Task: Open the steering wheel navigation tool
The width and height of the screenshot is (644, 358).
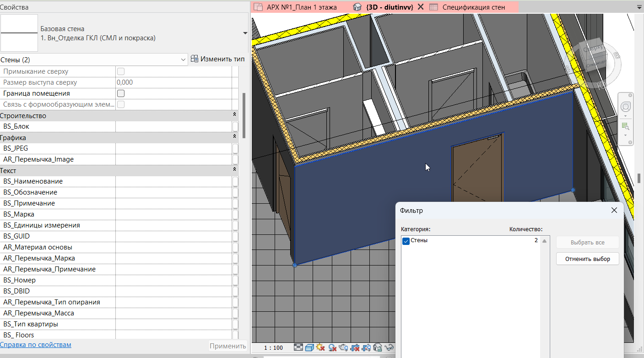Action: click(x=625, y=107)
